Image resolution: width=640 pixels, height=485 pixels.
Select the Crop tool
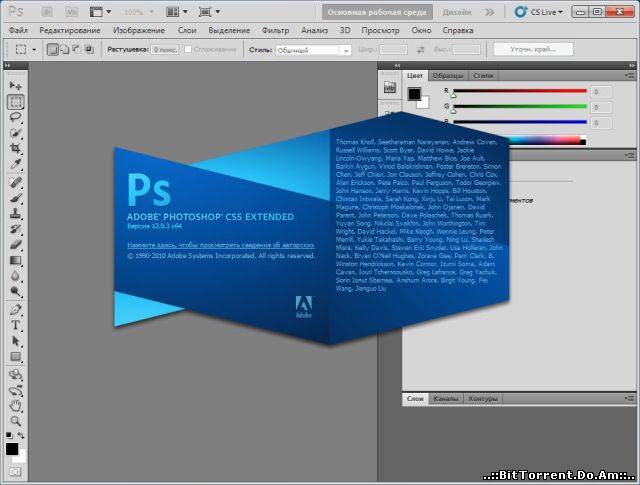tap(16, 148)
